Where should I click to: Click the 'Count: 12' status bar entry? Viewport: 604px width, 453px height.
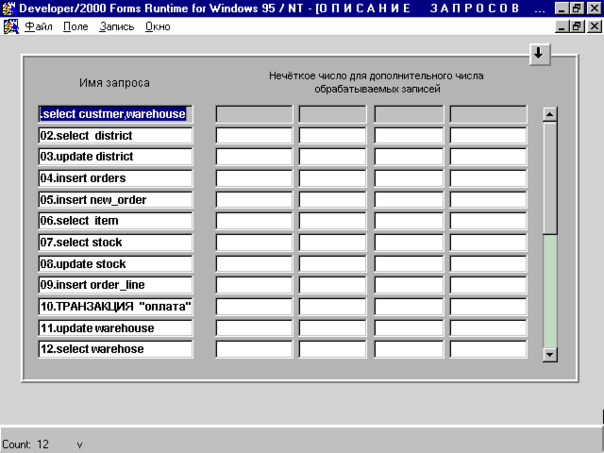(x=25, y=445)
